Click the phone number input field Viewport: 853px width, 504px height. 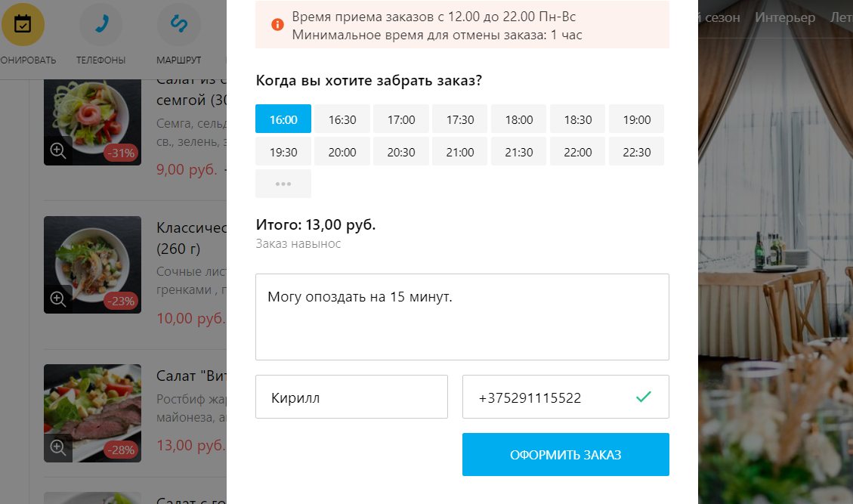(552, 397)
